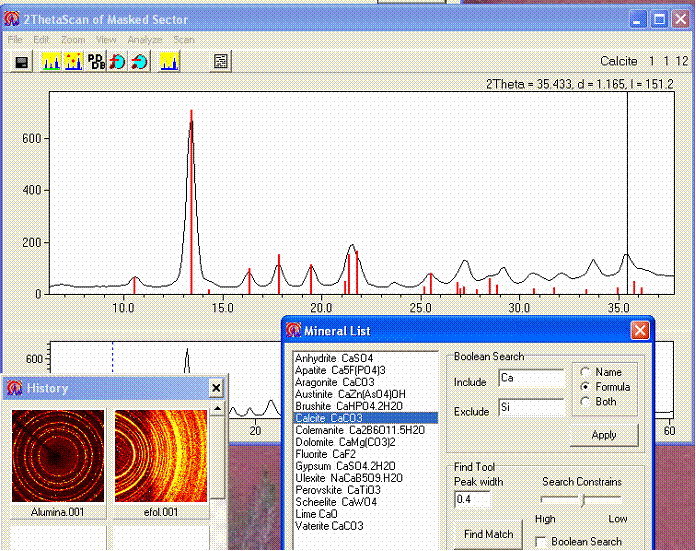Click the circular icon right of PD DB
Viewport: 696px width, 551px height.
pyautogui.click(x=118, y=62)
